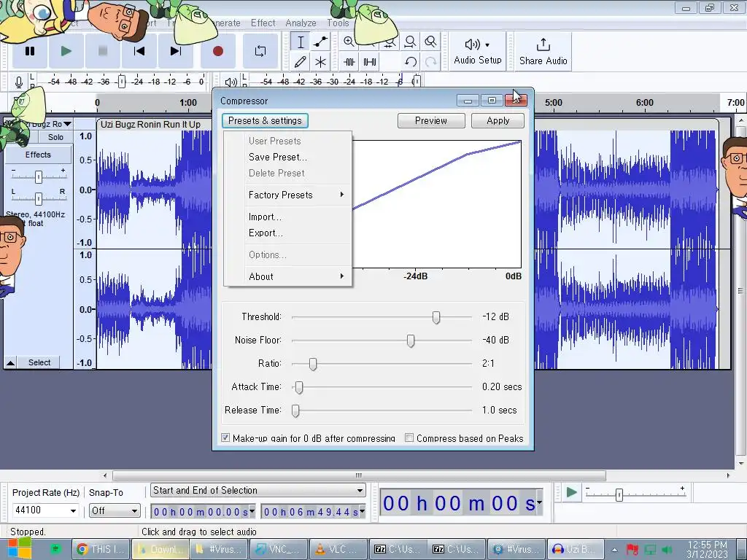Image resolution: width=747 pixels, height=560 pixels.
Task: Click the track gain slider
Action: 39,176
